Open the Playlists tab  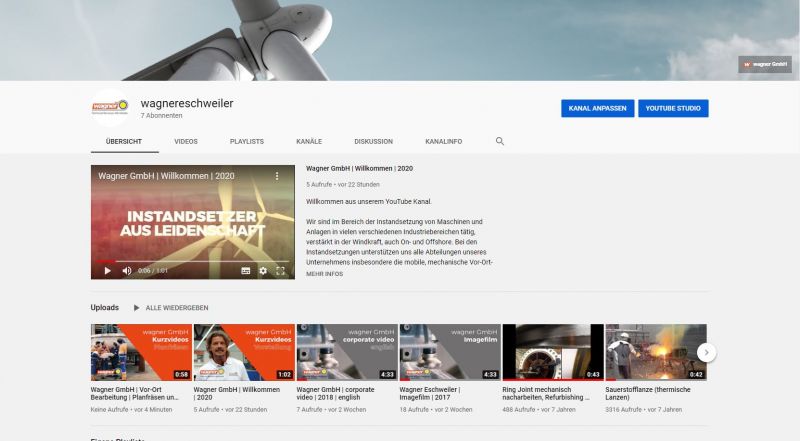(x=247, y=141)
